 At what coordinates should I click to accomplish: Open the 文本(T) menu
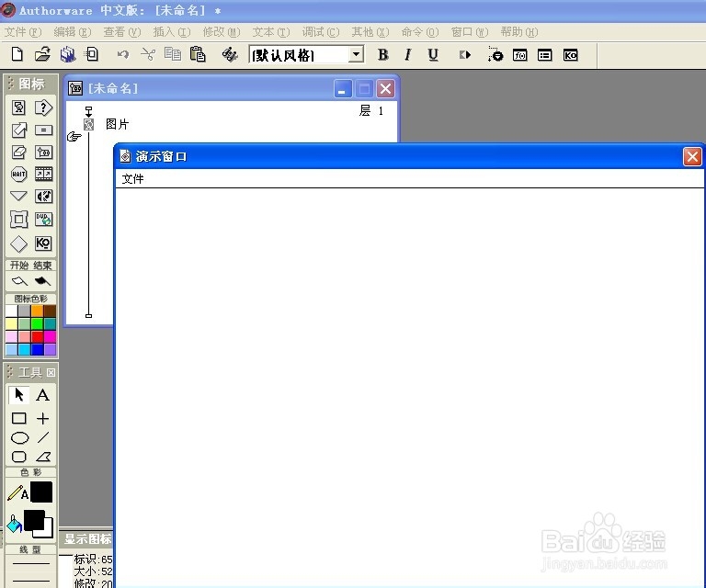pyautogui.click(x=271, y=32)
